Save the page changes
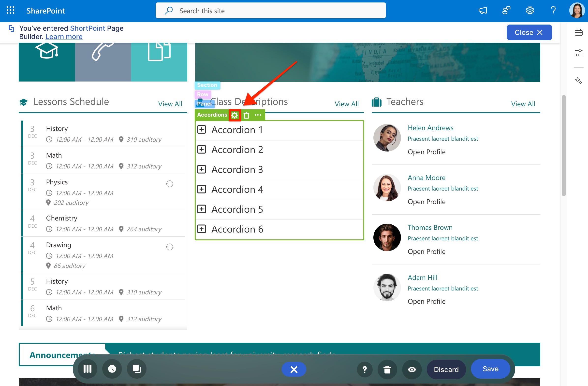This screenshot has height=386, width=588. [x=490, y=369]
